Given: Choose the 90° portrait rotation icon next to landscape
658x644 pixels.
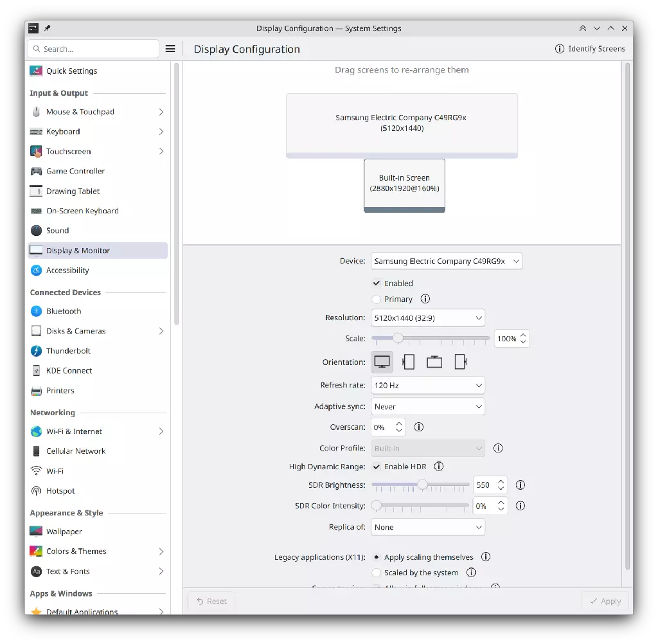Looking at the screenshot, I should [x=408, y=362].
